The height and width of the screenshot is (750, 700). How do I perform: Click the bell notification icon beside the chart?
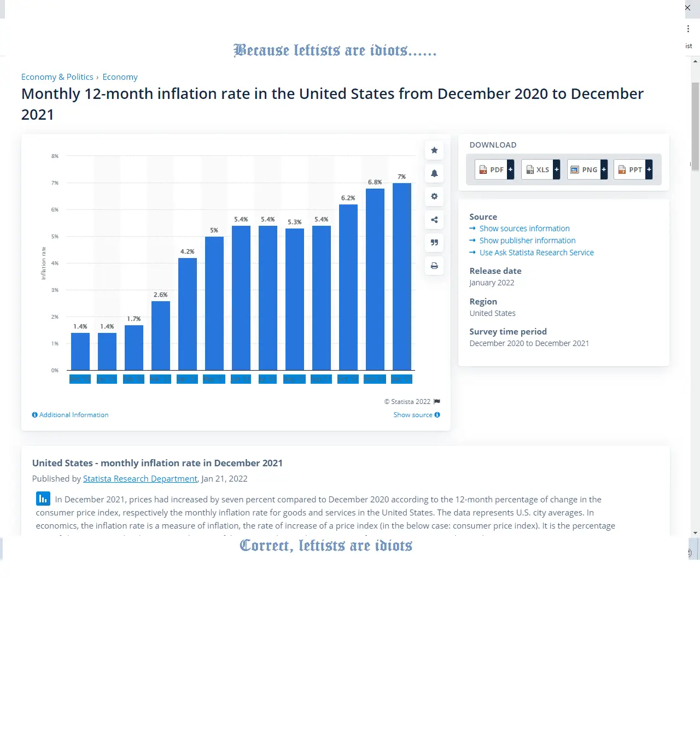tap(434, 173)
